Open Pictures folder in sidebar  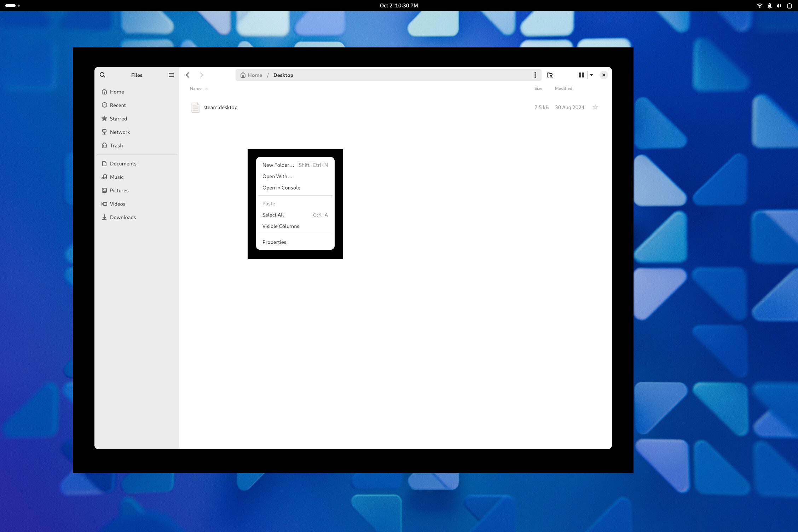[x=137, y=190]
